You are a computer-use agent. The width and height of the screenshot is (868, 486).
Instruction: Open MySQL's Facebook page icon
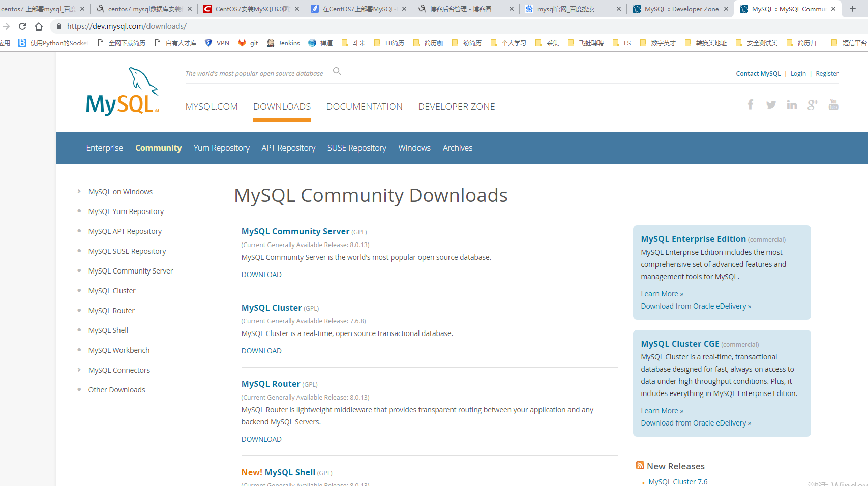751,105
